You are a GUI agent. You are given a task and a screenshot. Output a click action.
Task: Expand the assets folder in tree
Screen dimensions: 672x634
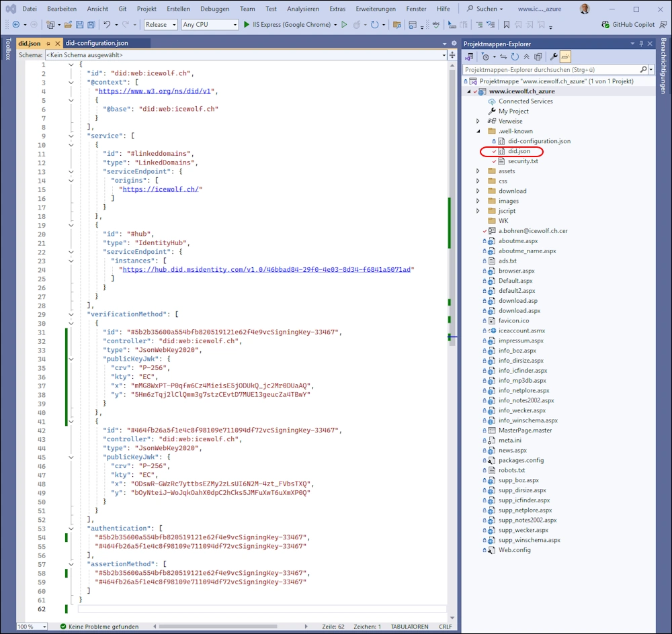478,171
